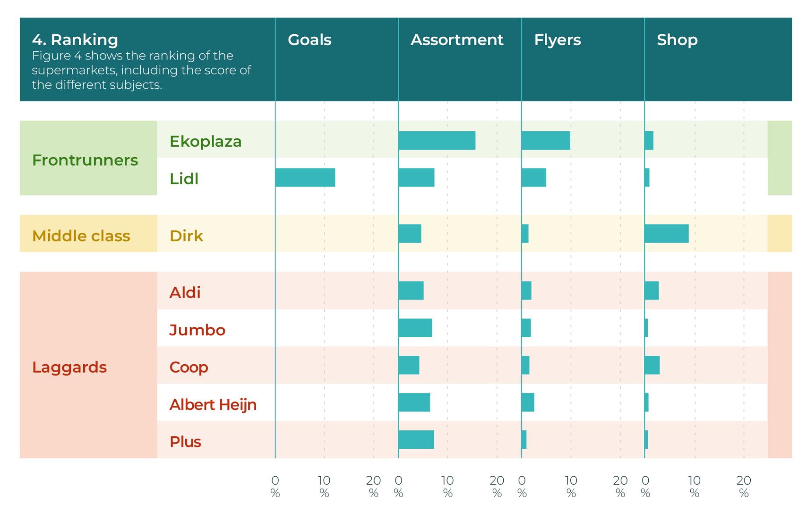Viewport: 812px width, 517px height.
Task: Click Lidl's Goals score bar
Action: coord(305,178)
